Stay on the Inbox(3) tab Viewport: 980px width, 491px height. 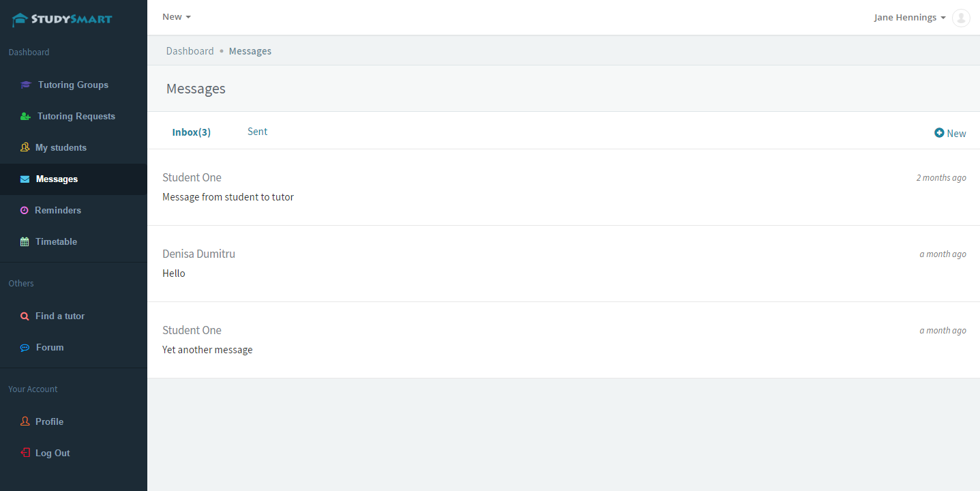191,131
